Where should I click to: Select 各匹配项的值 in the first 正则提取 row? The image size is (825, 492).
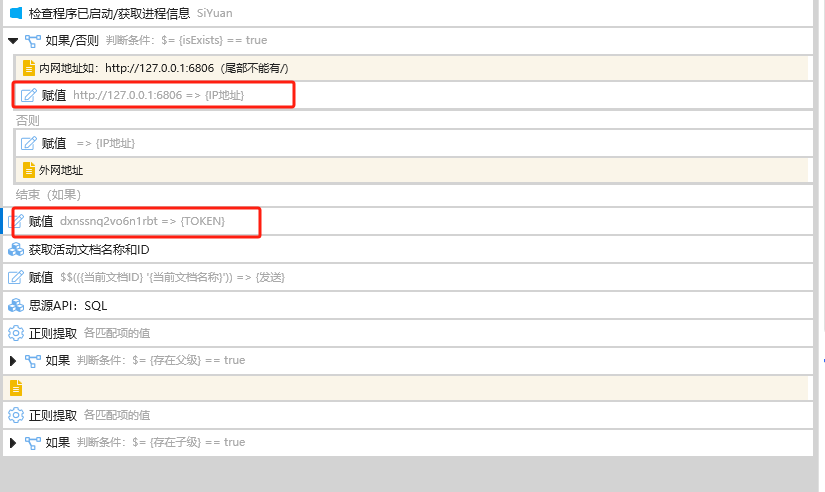point(117,333)
